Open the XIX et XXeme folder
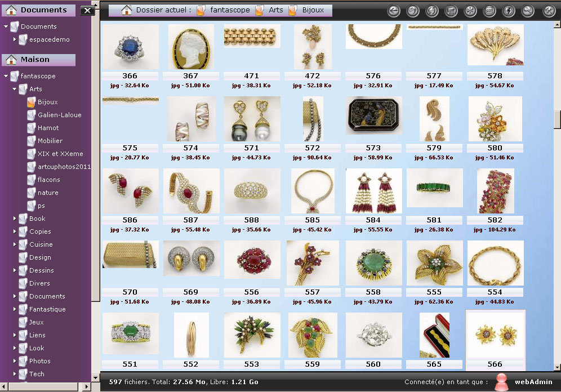The height and width of the screenshot is (392, 561). click(x=60, y=154)
